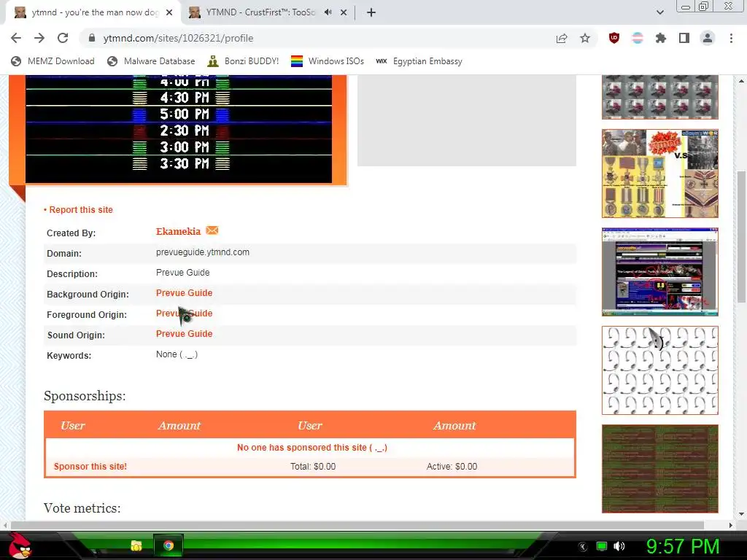Open the network monitor tray icon
The height and width of the screenshot is (560, 747).
[x=602, y=546]
